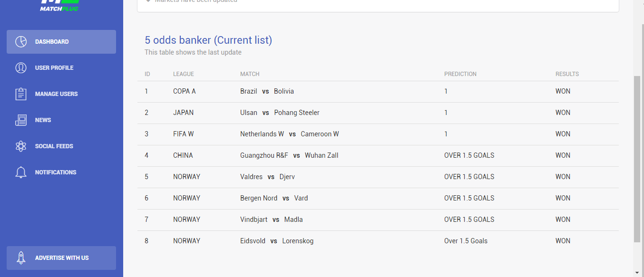Screen dimensions: 644x277
Task: Click the Advertise With Us button
Action: coord(61,258)
